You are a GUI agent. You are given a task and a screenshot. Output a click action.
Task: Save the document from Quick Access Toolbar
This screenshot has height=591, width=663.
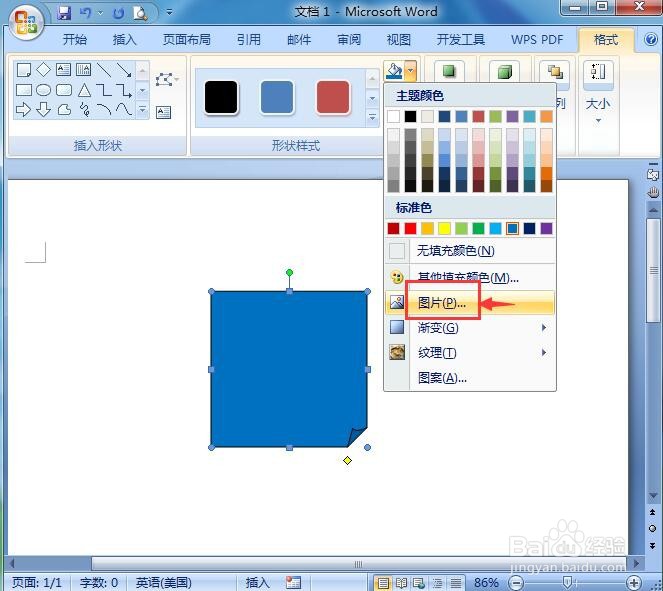pos(64,13)
